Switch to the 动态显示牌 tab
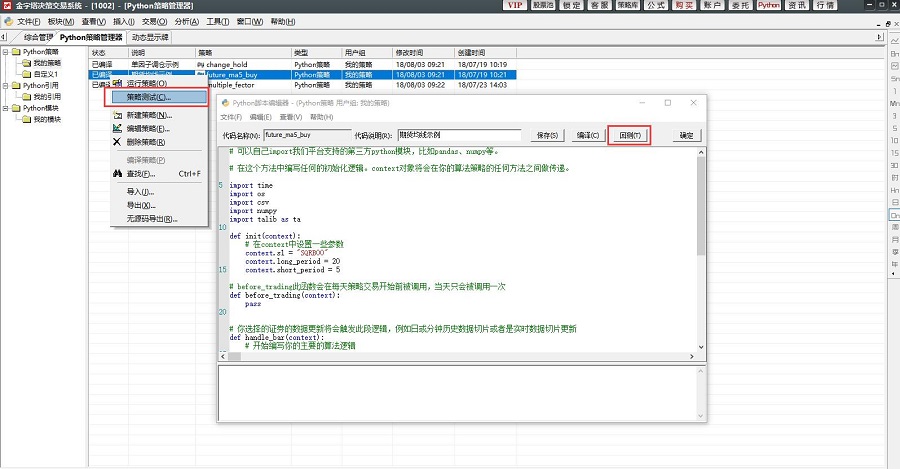This screenshot has height=469, width=900. click(x=150, y=37)
